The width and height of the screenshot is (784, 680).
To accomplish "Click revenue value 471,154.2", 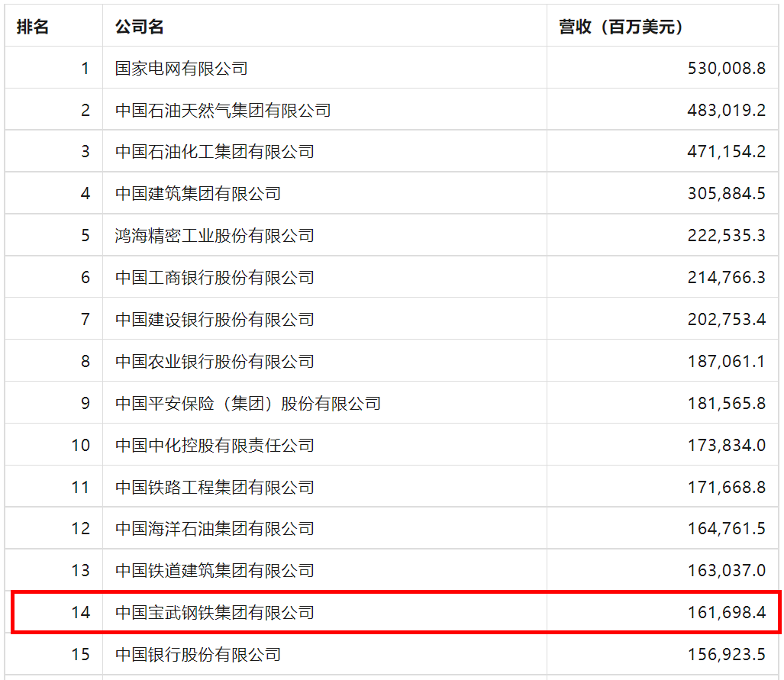I will pos(727,152).
